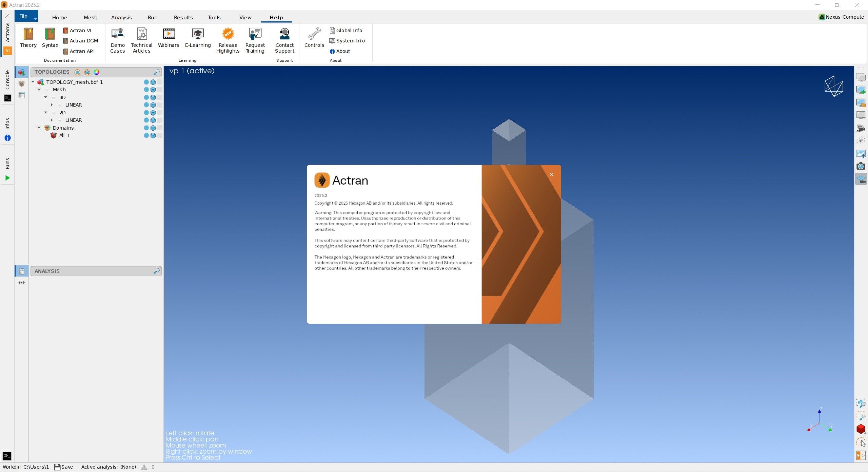This screenshot has width=868, height=472.
Task: Open the Analysis ribbon tab
Action: [x=121, y=18]
